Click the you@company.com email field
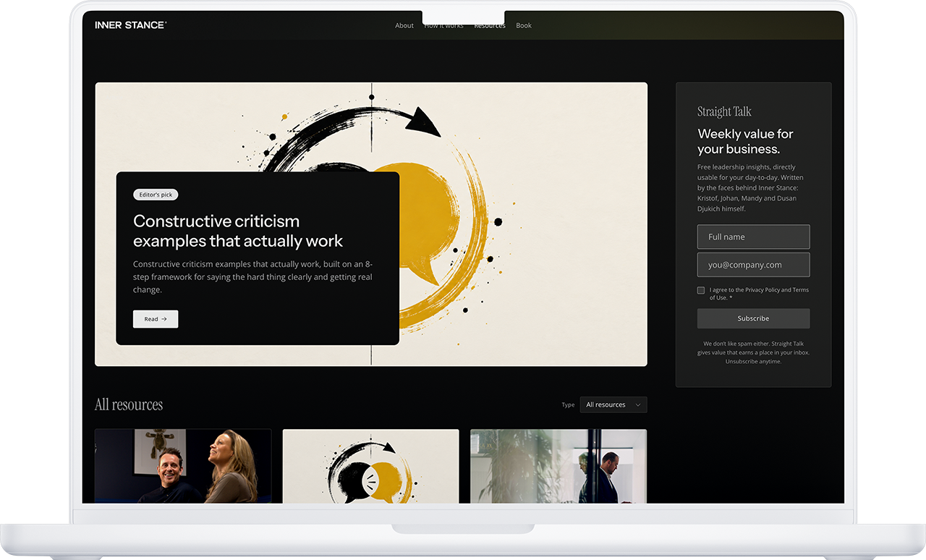The image size is (926, 560). [x=753, y=265]
